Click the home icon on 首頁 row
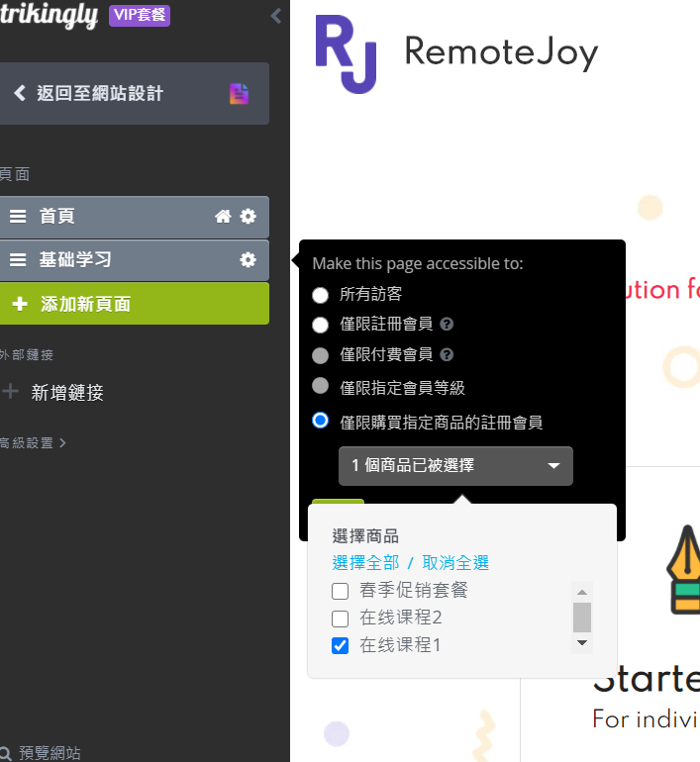 (223, 217)
